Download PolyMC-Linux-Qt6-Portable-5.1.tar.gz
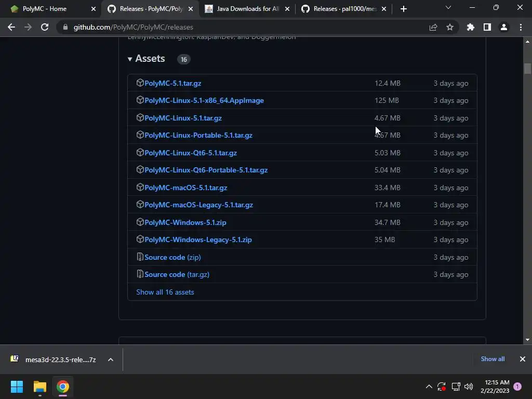The height and width of the screenshot is (399, 532). [206, 170]
